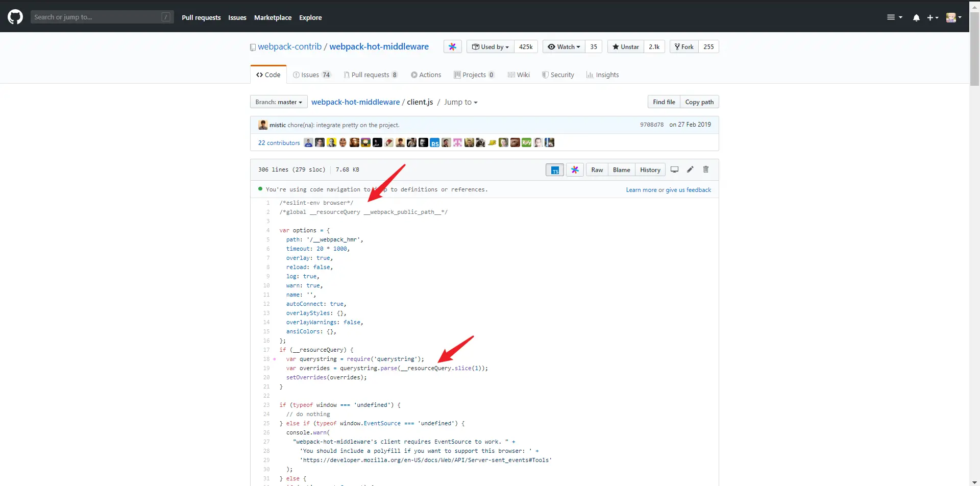
Task: Open the plus create-new menu
Action: [933, 17]
